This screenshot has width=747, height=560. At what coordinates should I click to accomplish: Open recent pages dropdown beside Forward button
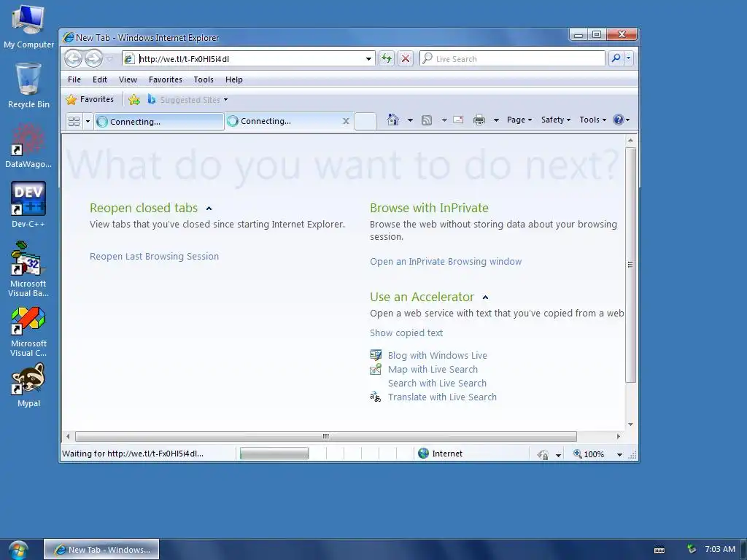pos(109,58)
